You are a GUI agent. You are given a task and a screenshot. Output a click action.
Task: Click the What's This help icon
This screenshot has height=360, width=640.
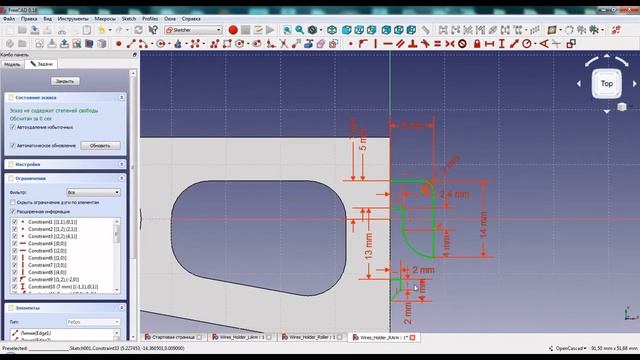pos(153,30)
